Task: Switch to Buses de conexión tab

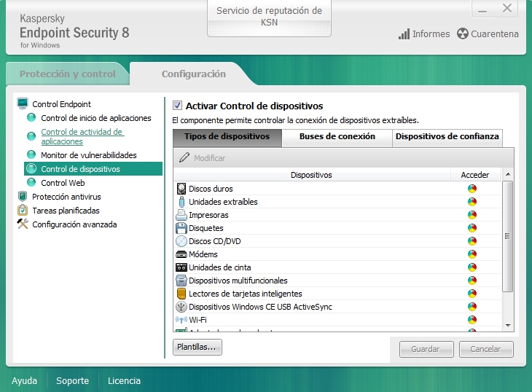Action: (337, 137)
